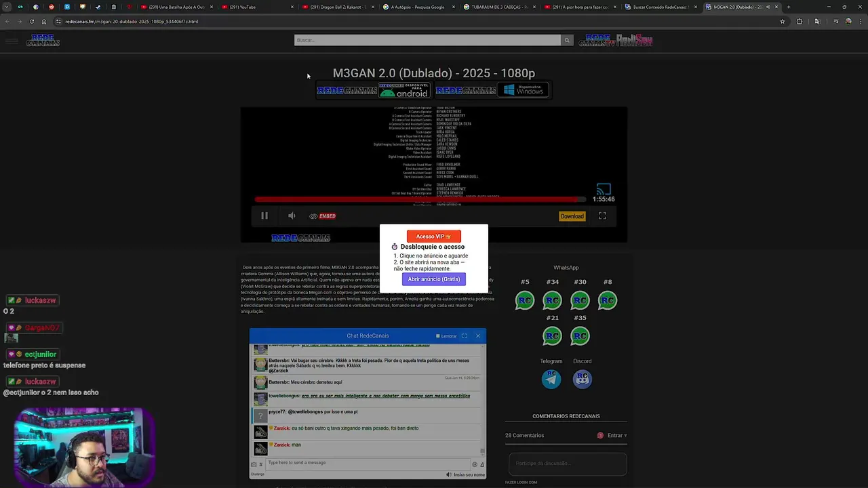
Task: Expand the Chat RedeCanais window
Action: click(x=465, y=336)
